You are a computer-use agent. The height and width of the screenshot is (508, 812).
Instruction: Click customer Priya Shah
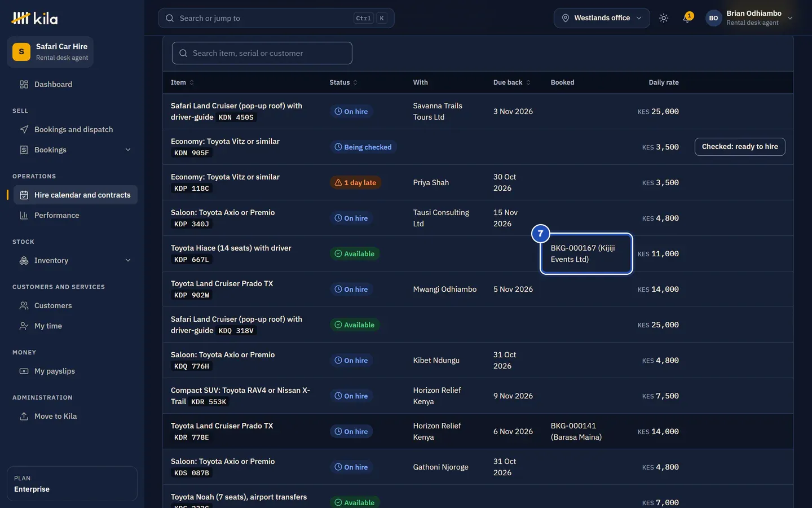click(x=431, y=182)
